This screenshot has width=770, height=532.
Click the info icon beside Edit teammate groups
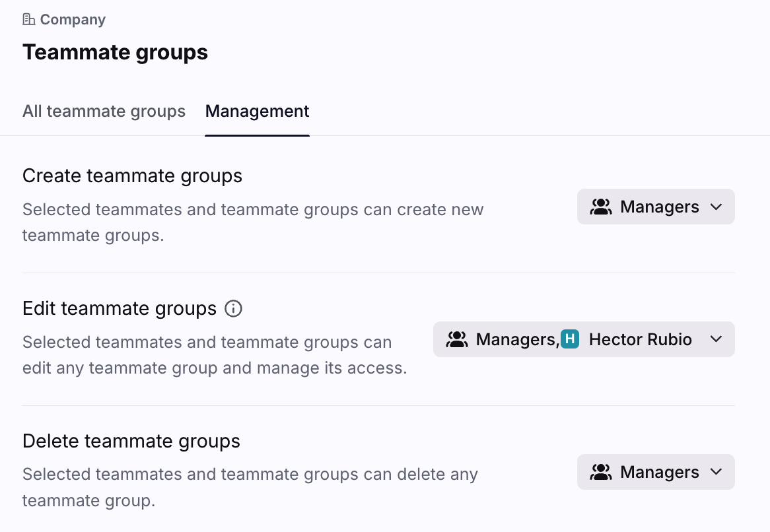tap(233, 308)
